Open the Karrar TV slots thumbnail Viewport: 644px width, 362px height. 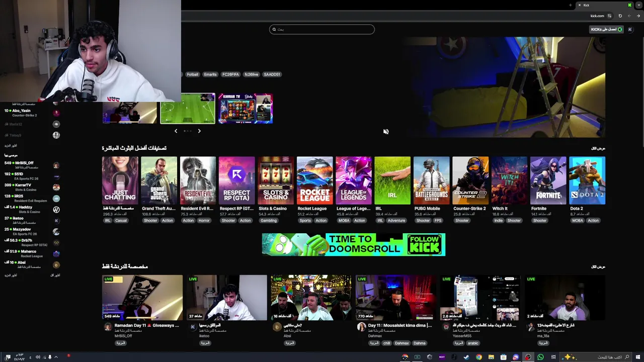(x=246, y=108)
